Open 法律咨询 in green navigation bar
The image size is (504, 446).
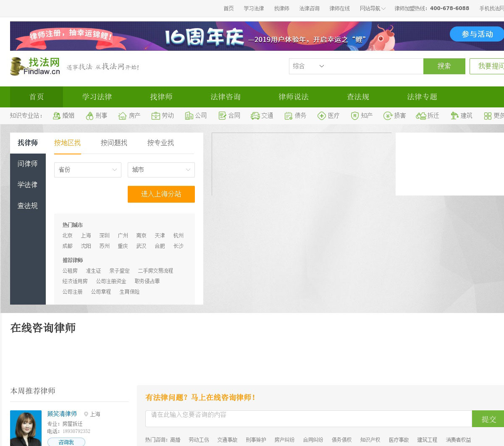pos(226,97)
